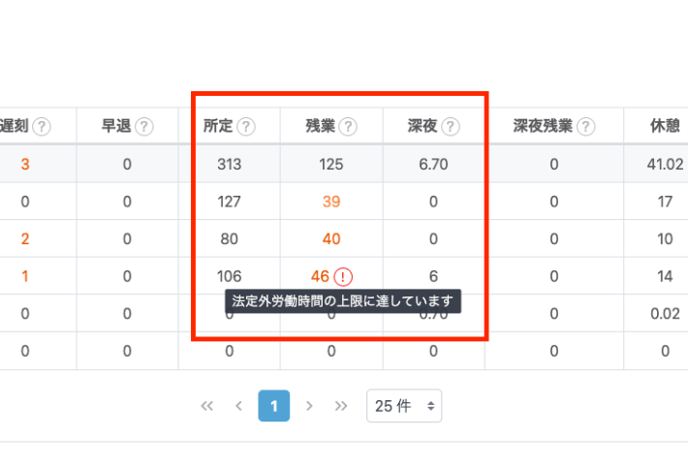This screenshot has height=468, width=688.
Task: Click help icon next to 遅刻 header
Action: [x=41, y=127]
